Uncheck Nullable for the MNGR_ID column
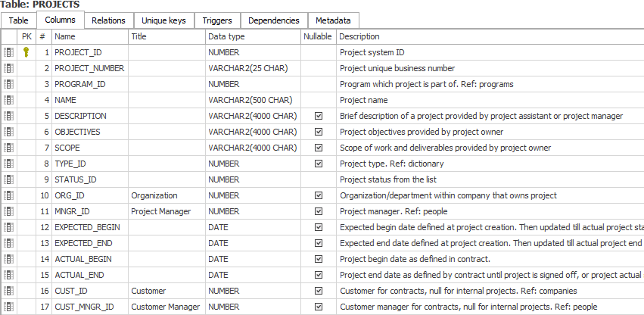Image resolution: width=644 pixels, height=315 pixels. point(319,211)
